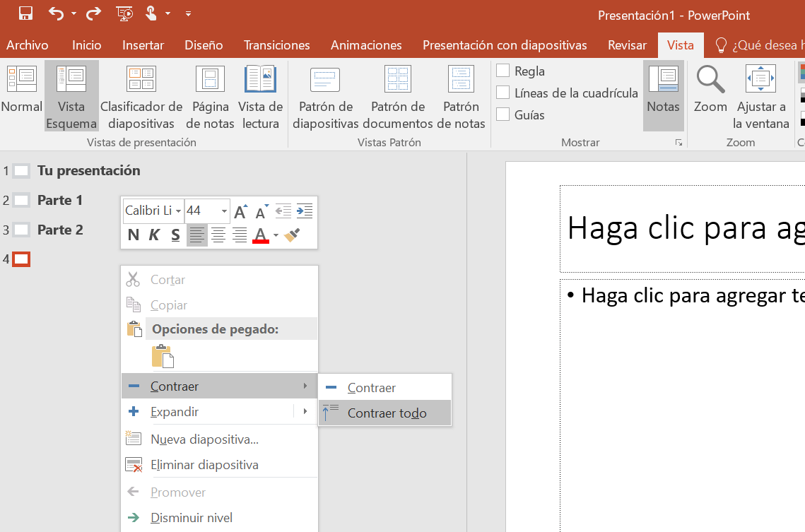Open Presentación con diapositivas tab
This screenshot has height=532, width=805.
(x=505, y=45)
